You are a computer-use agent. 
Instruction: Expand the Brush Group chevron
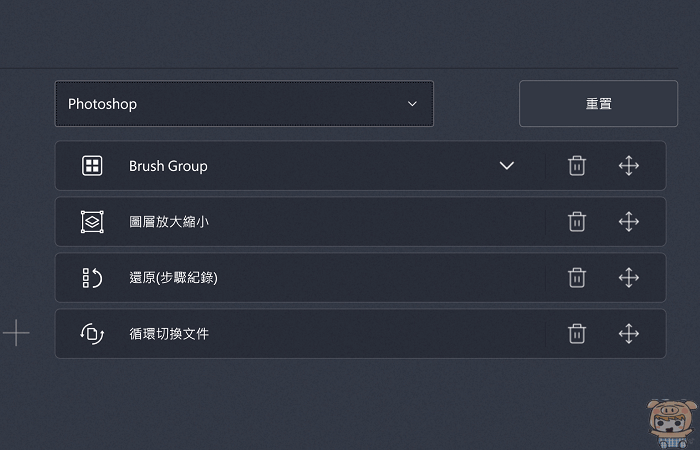tap(507, 166)
